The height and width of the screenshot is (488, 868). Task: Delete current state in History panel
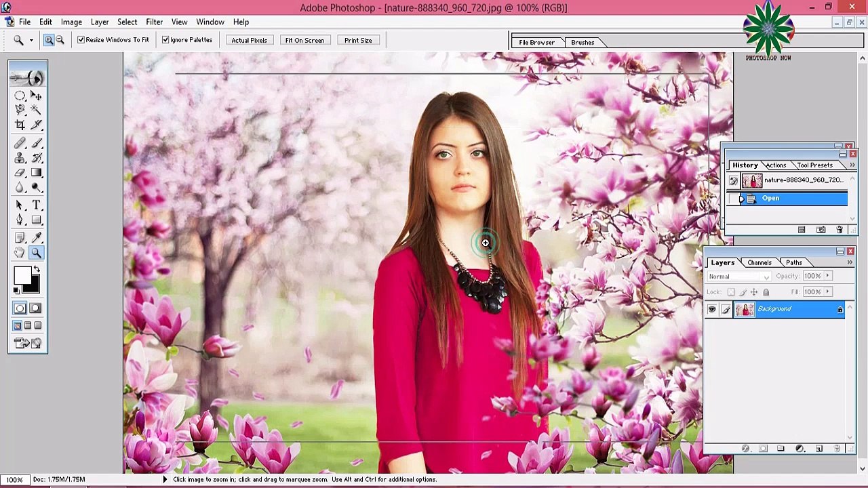tap(840, 230)
